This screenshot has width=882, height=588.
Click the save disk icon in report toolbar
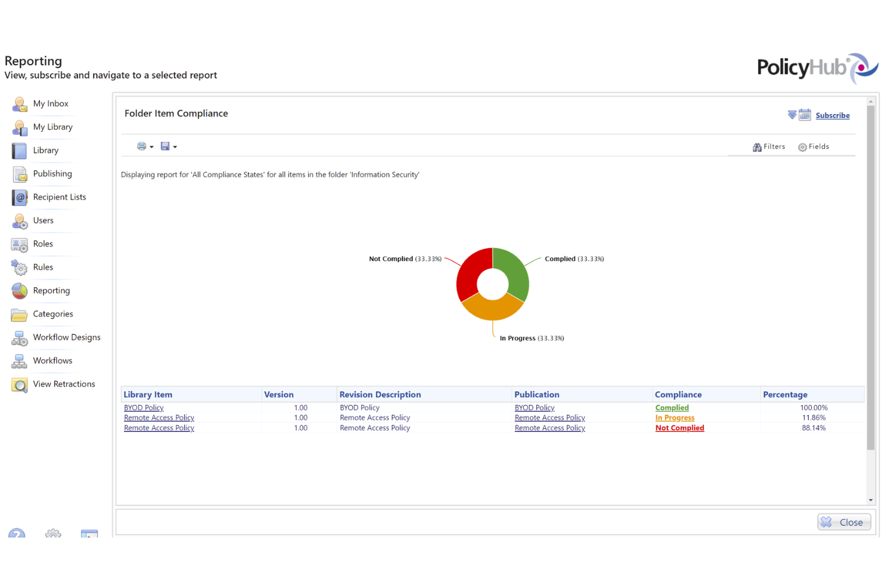click(165, 147)
